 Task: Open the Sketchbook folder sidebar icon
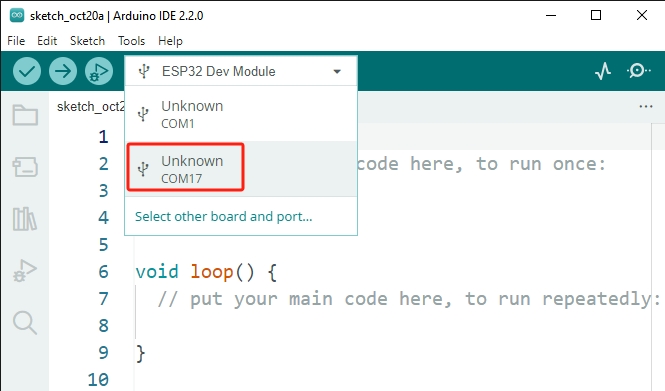[25, 115]
